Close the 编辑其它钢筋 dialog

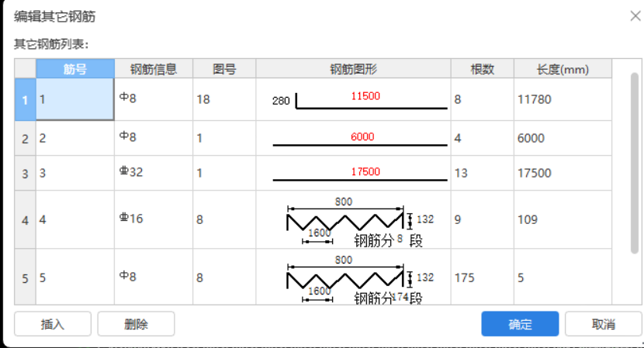[635, 16]
